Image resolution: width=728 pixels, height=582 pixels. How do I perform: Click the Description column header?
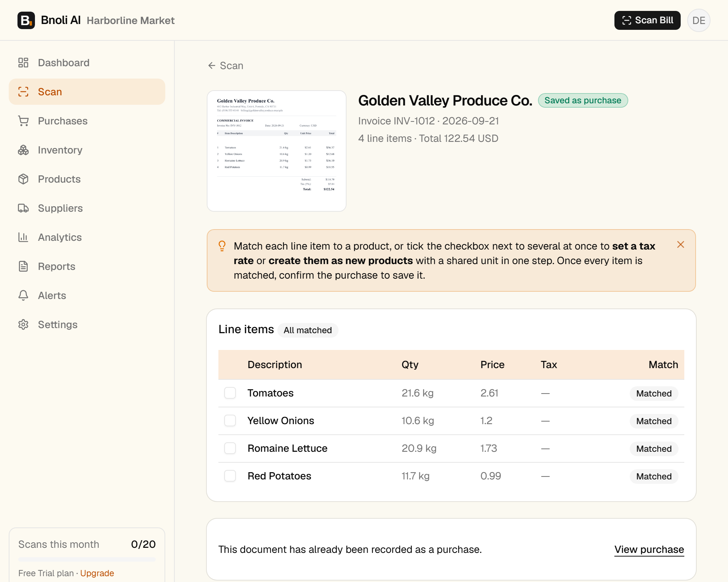pos(275,364)
